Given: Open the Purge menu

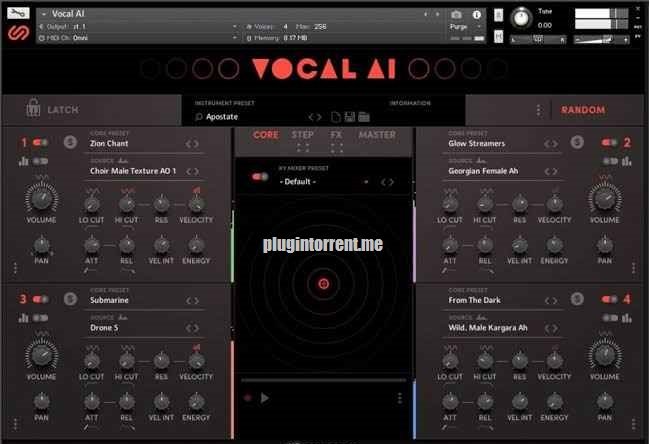Looking at the screenshot, I should pyautogui.click(x=465, y=27).
